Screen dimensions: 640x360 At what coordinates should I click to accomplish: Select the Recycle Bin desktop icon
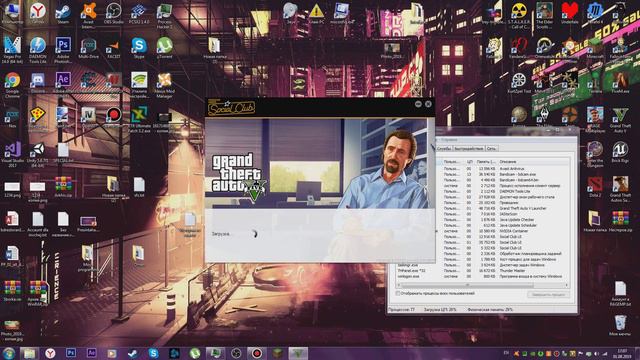(x=620, y=325)
